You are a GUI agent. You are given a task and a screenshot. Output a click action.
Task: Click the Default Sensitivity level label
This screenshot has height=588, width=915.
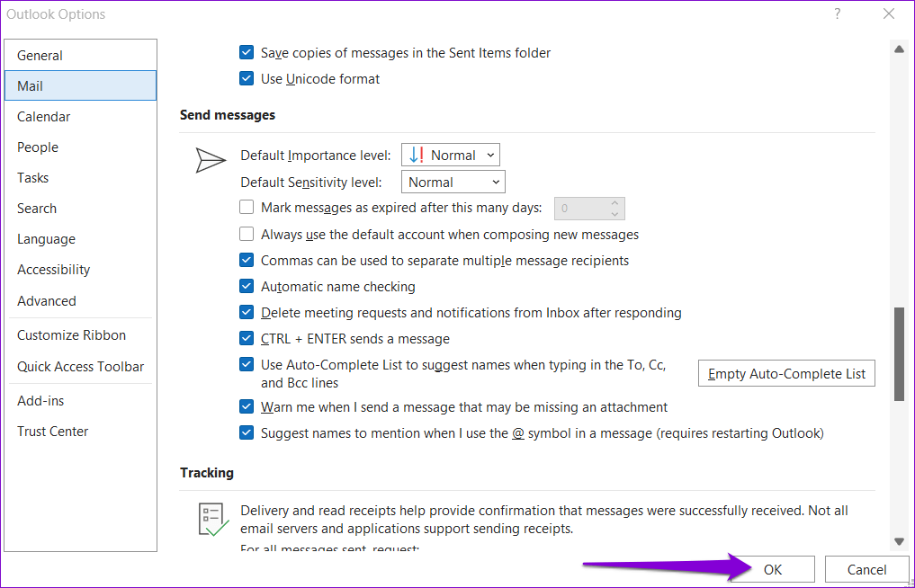311,182
